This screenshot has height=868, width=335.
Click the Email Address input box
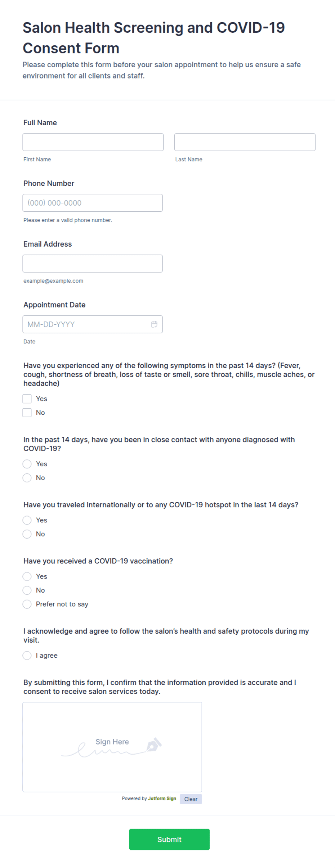[x=93, y=264]
